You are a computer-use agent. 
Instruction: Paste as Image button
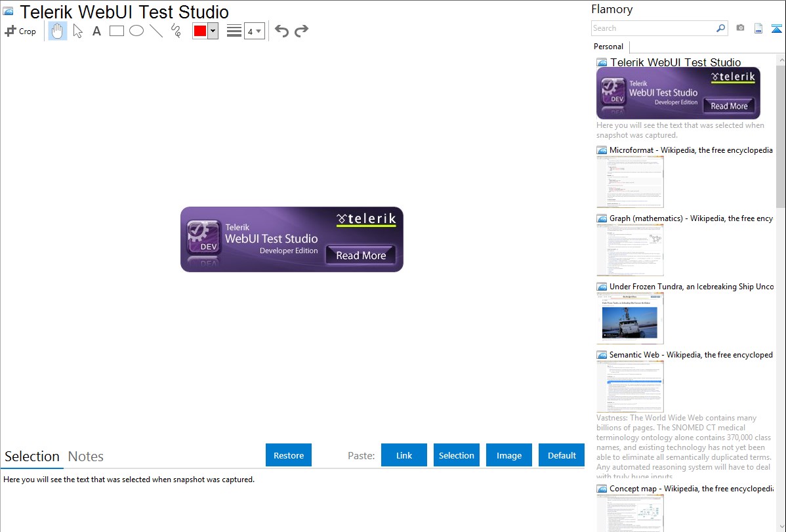tap(509, 455)
